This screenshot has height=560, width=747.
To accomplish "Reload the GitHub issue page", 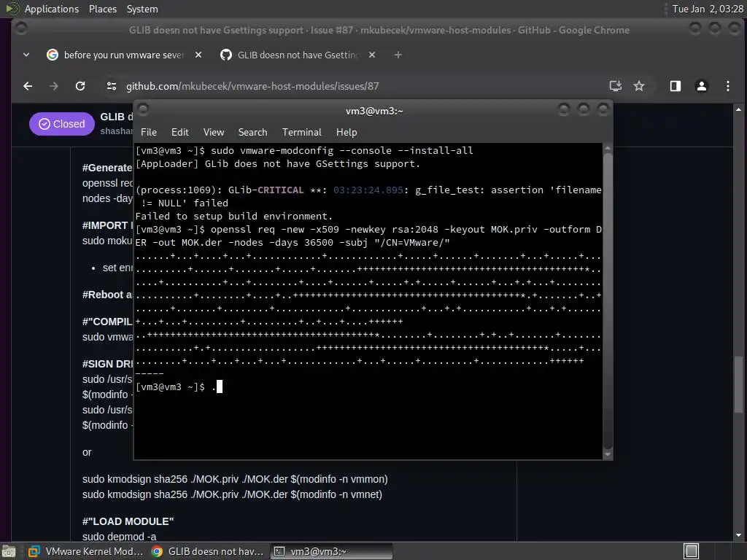I will tap(80, 86).
